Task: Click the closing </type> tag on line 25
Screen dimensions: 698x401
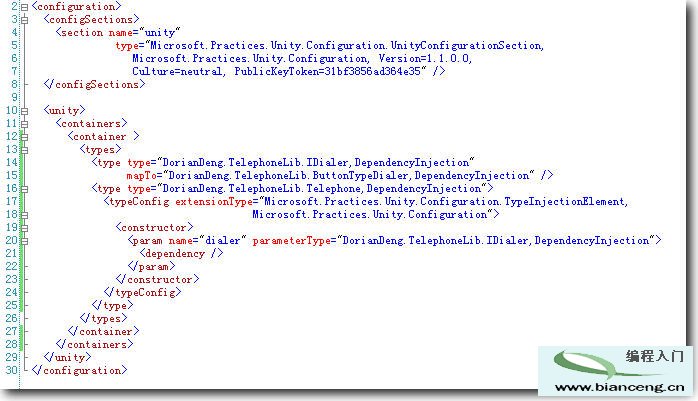Action: pyautogui.click(x=112, y=305)
